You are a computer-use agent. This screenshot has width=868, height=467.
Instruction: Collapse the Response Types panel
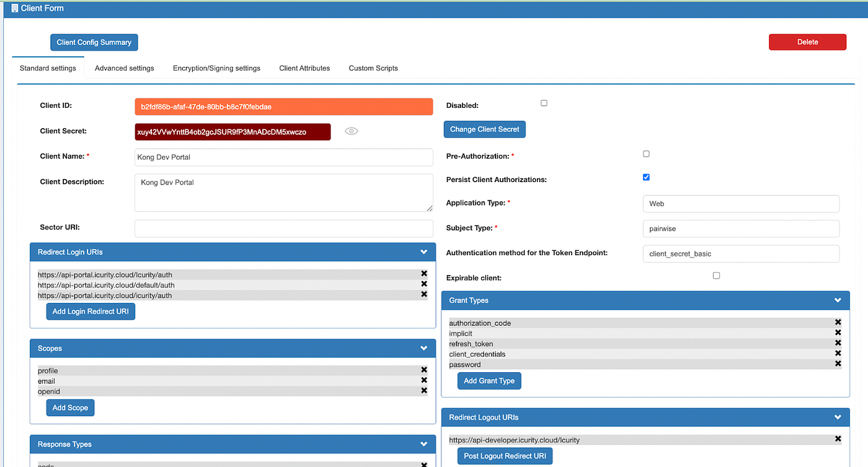pos(424,444)
